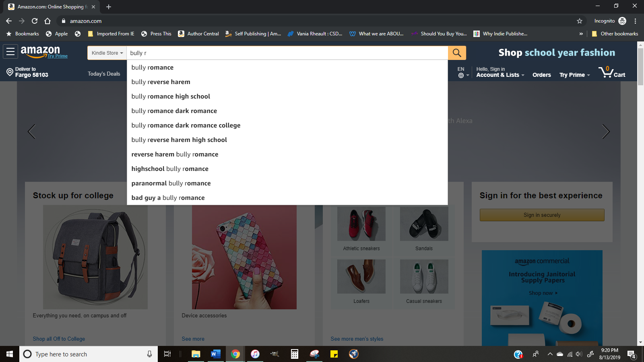The image size is (644, 362).
Task: Click the Sign in securely button
Action: 542,215
